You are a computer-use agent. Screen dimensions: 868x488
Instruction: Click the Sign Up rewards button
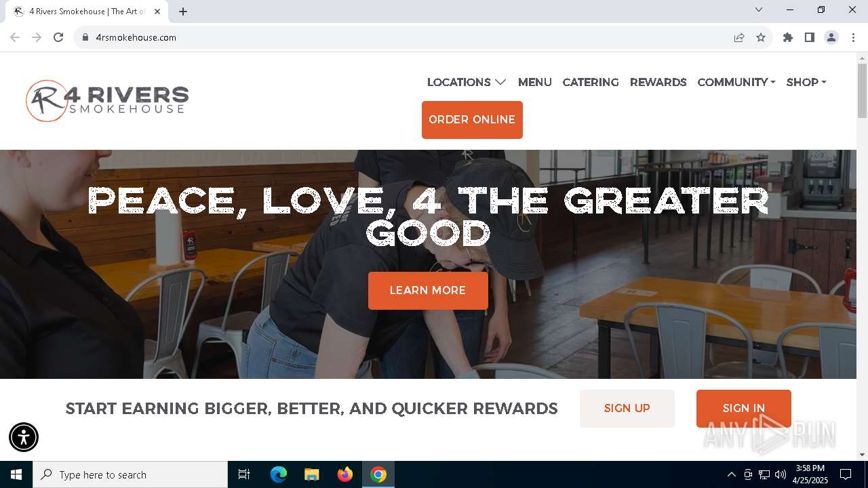coord(627,409)
